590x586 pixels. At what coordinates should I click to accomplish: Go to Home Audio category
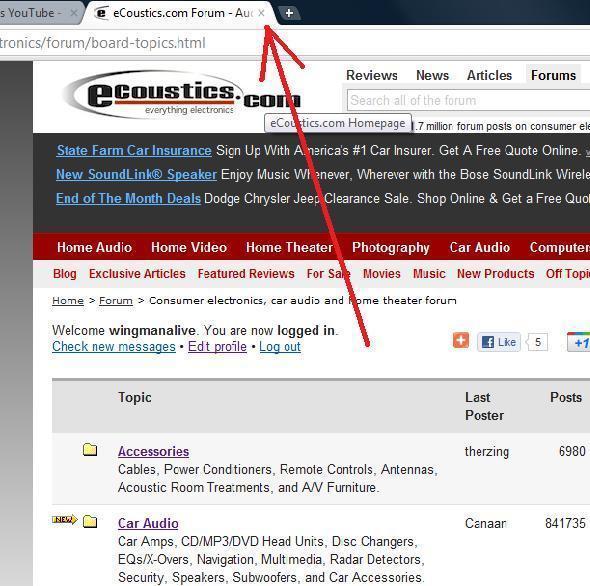pyautogui.click(x=94, y=247)
